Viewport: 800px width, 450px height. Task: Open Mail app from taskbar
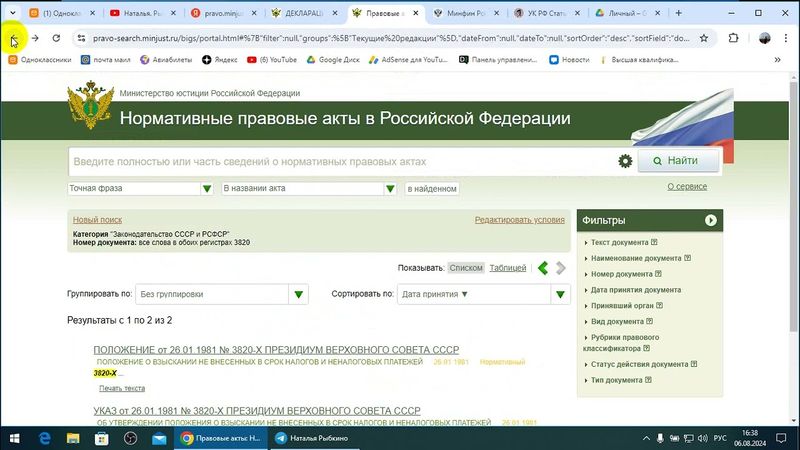159,438
